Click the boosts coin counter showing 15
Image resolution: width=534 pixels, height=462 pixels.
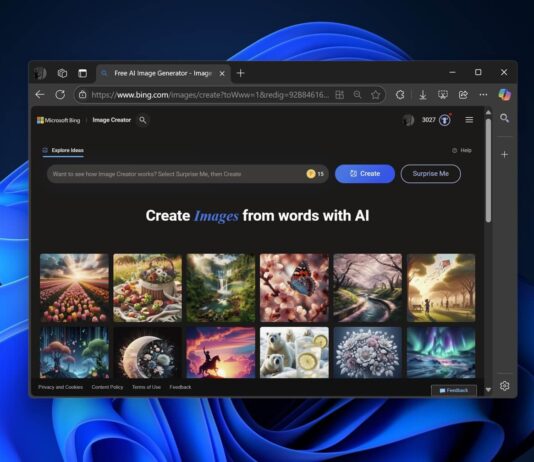tap(315, 174)
